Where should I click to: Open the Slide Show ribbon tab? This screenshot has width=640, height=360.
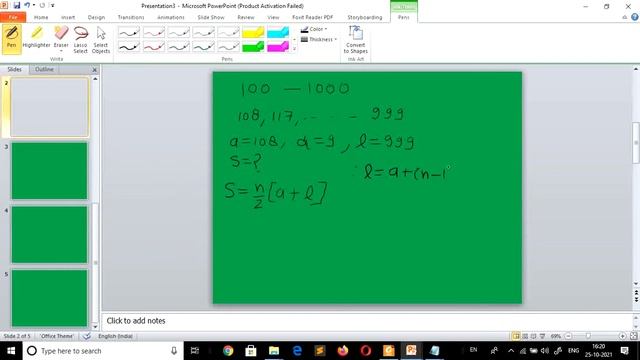pyautogui.click(x=211, y=17)
